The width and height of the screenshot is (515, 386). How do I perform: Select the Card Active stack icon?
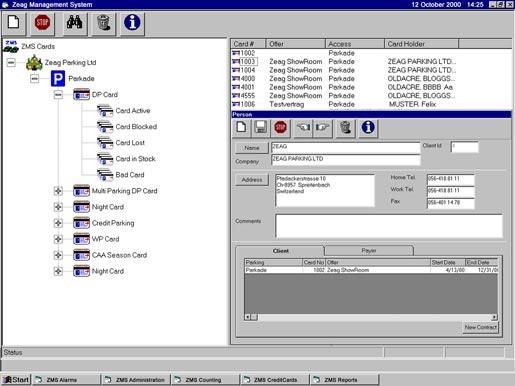(x=105, y=111)
